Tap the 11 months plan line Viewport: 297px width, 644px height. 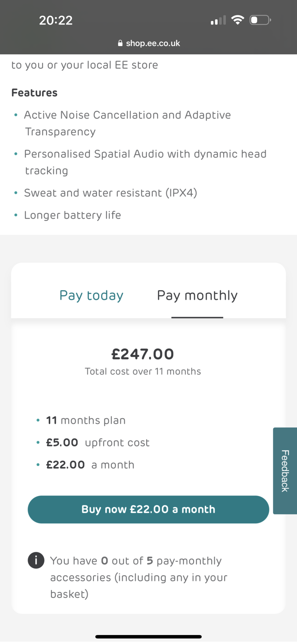coord(86,420)
